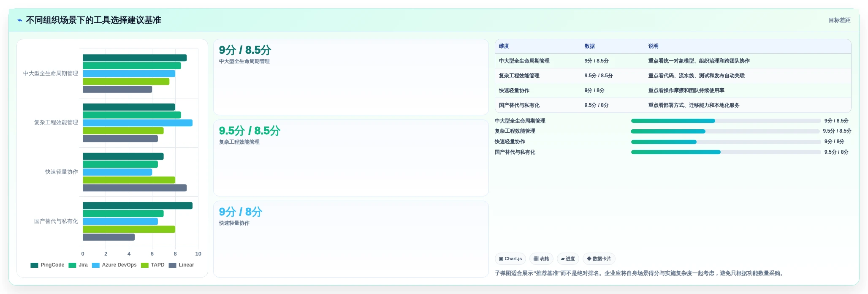Click the table description 重点看代码、流水线、测试和发布自动关联

pos(696,76)
